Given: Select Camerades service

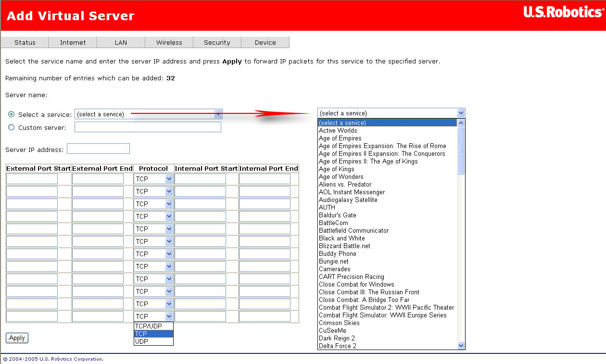Looking at the screenshot, I should [388, 269].
